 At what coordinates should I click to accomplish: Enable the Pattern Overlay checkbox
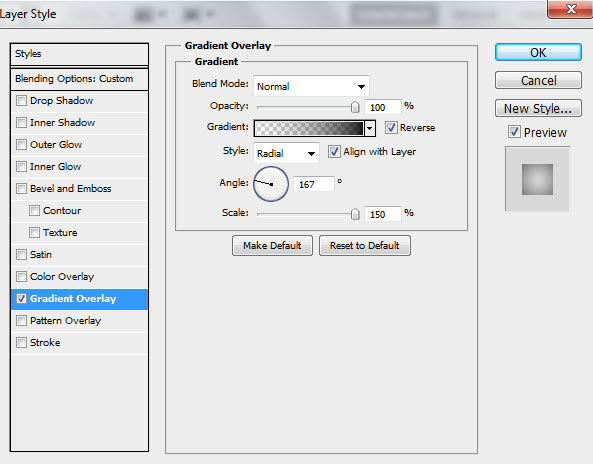21,320
